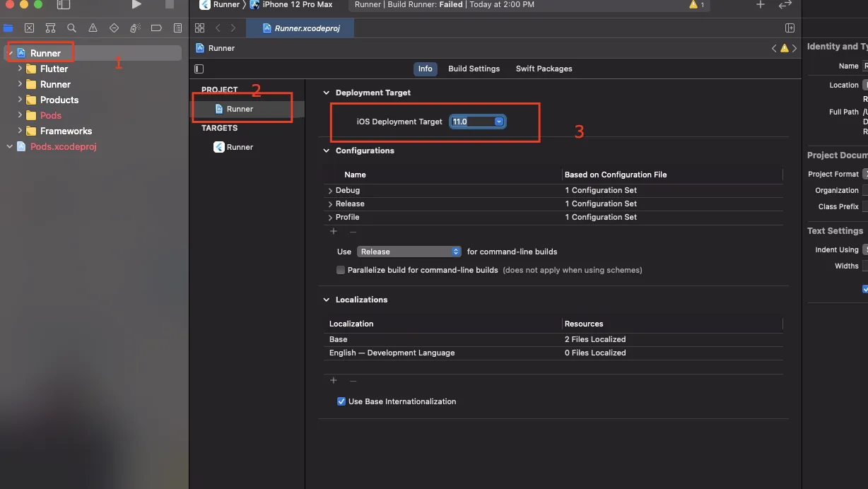Select the Base localization row

(553, 339)
